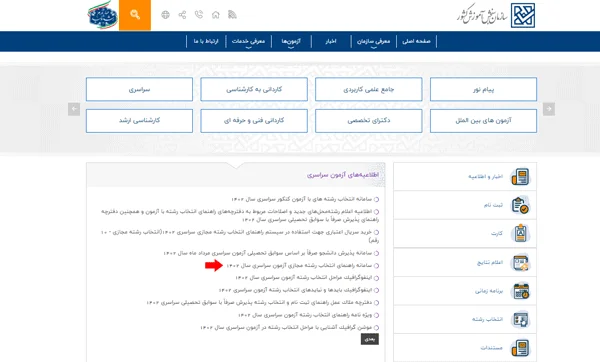Open مستندات documents icon in sidebar

click(x=520, y=348)
